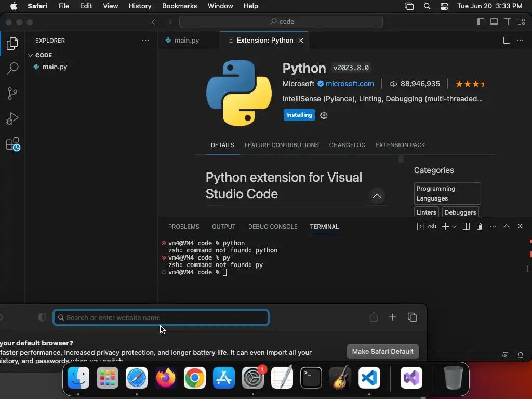Open editor more actions menu
532x399 pixels.
point(520,41)
